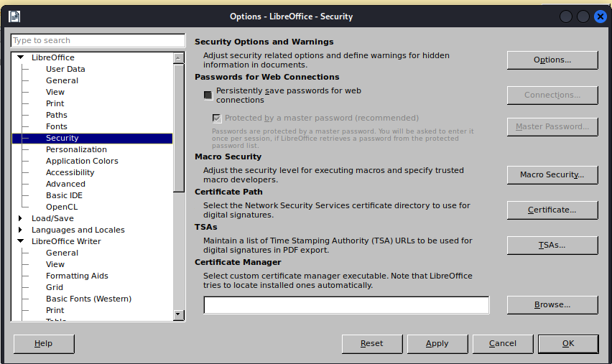
Task: Open security Options button
Action: point(552,60)
